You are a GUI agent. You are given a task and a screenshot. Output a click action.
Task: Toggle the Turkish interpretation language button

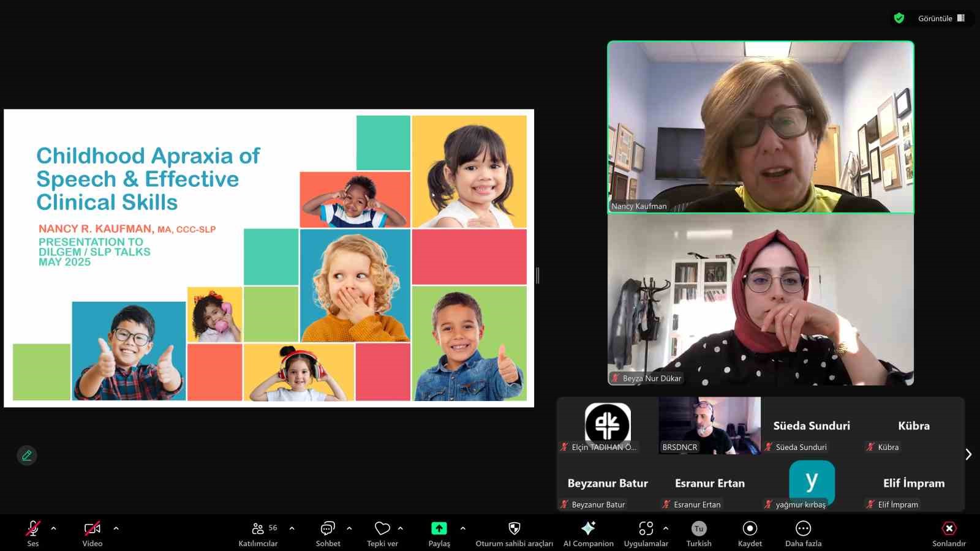point(699,529)
